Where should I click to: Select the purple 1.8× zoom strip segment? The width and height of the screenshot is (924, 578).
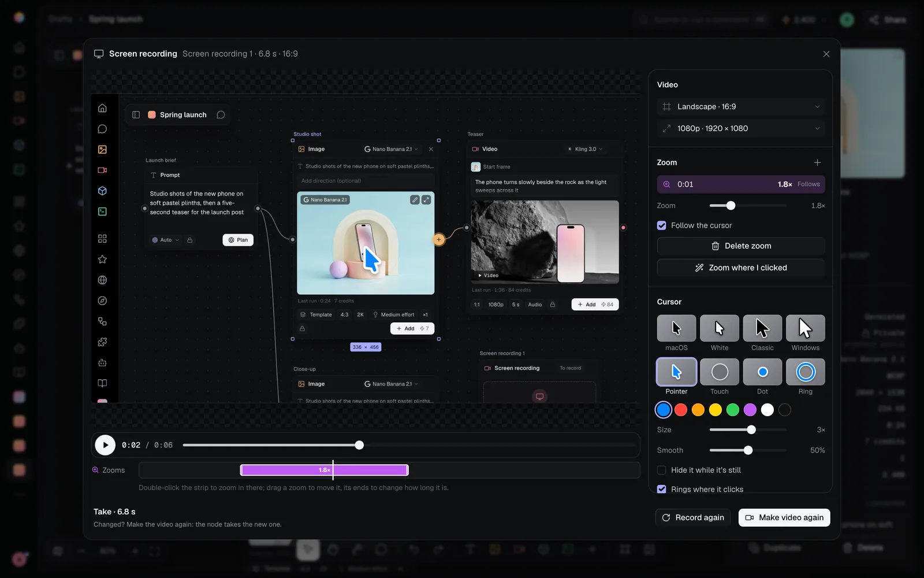point(325,470)
